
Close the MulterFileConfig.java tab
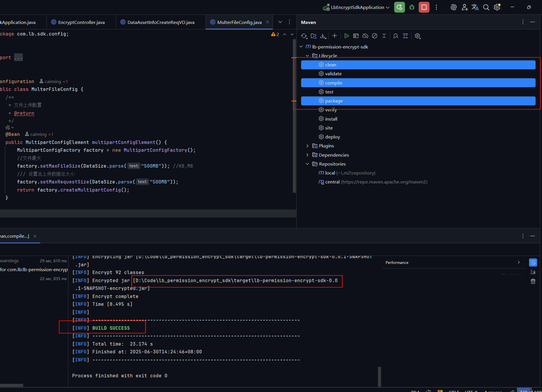pos(268,22)
